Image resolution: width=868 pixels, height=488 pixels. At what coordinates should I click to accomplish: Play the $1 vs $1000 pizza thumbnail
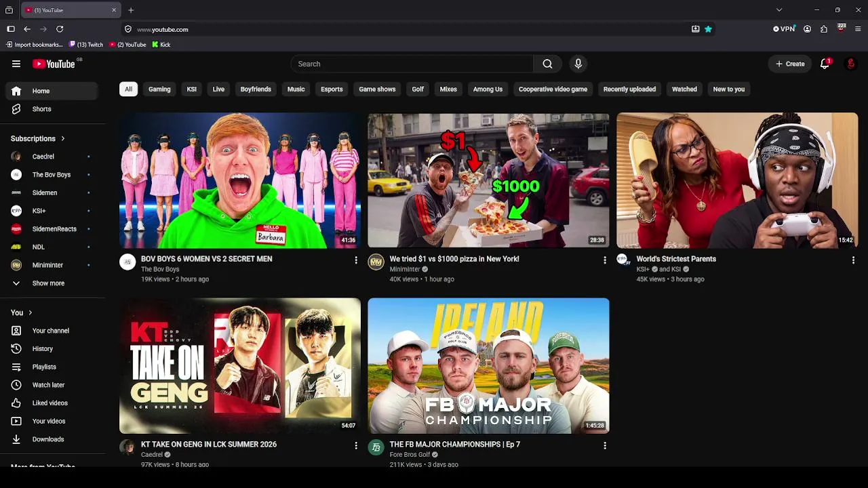488,180
